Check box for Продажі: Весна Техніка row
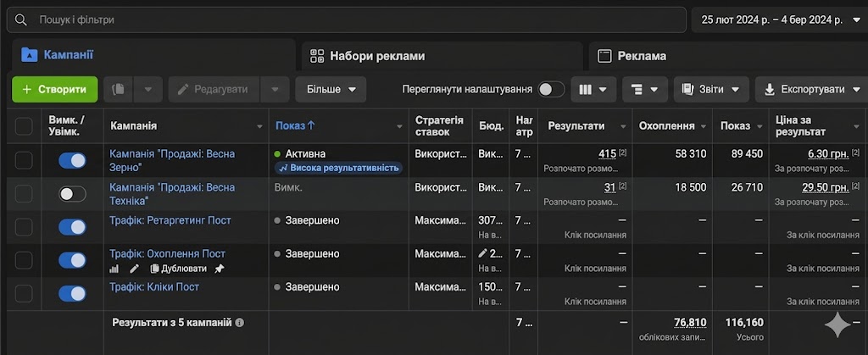Viewport: 868px width, 355px height. tap(24, 193)
